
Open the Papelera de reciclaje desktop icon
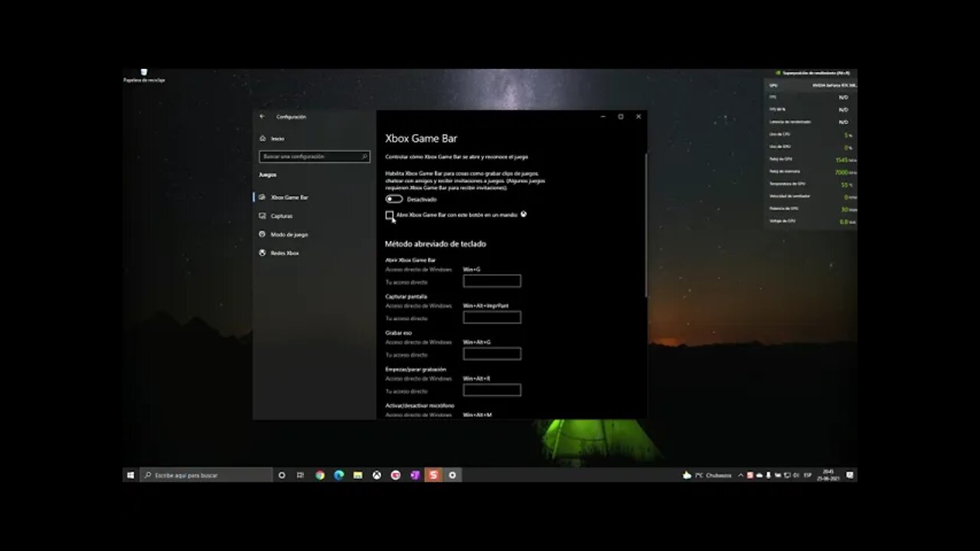[x=144, y=76]
